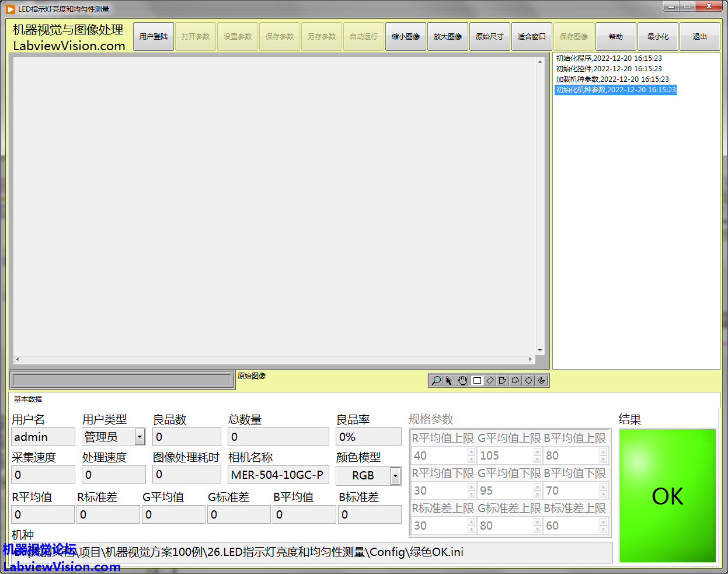Pick the annulus ROI tool
This screenshot has height=574, width=728.
(542, 381)
